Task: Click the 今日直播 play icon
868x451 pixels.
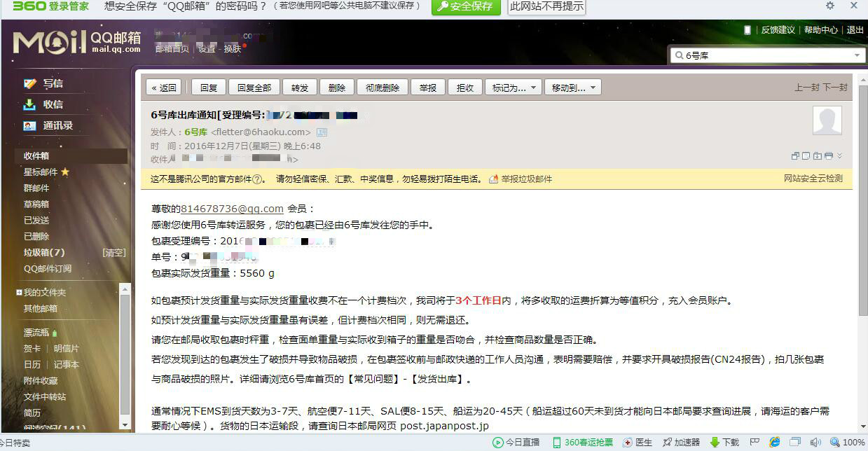Action: coord(497,443)
